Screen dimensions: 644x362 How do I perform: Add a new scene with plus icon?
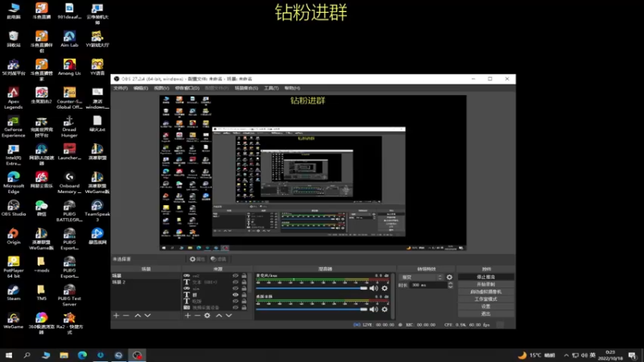point(116,315)
